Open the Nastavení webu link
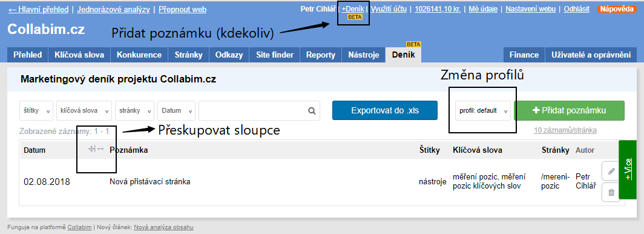Screen dimensions: 644x234 pyautogui.click(x=531, y=8)
